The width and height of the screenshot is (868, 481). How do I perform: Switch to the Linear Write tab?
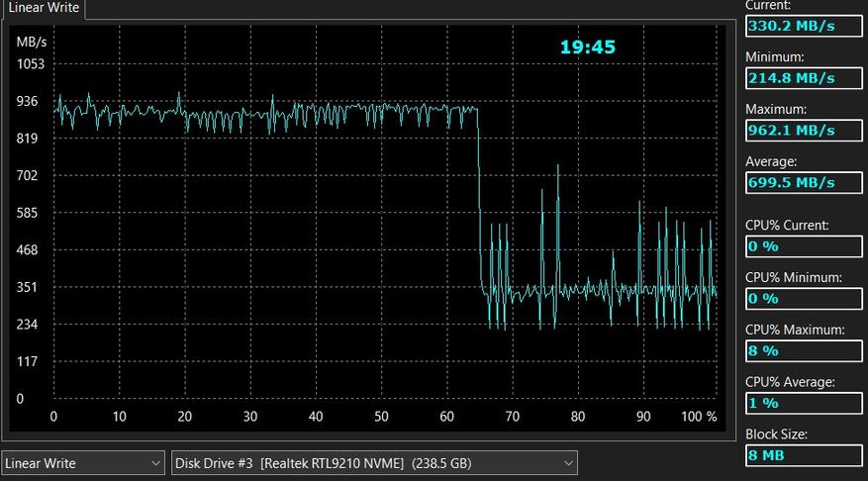coord(42,8)
